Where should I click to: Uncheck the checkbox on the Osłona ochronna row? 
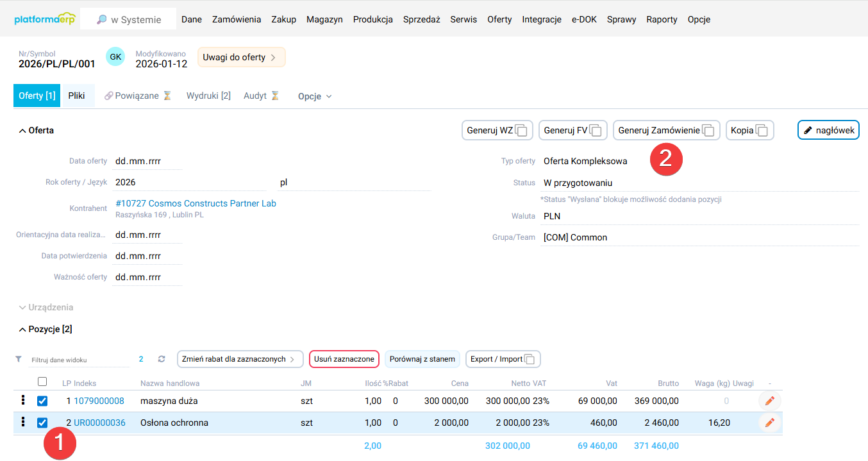tap(42, 423)
